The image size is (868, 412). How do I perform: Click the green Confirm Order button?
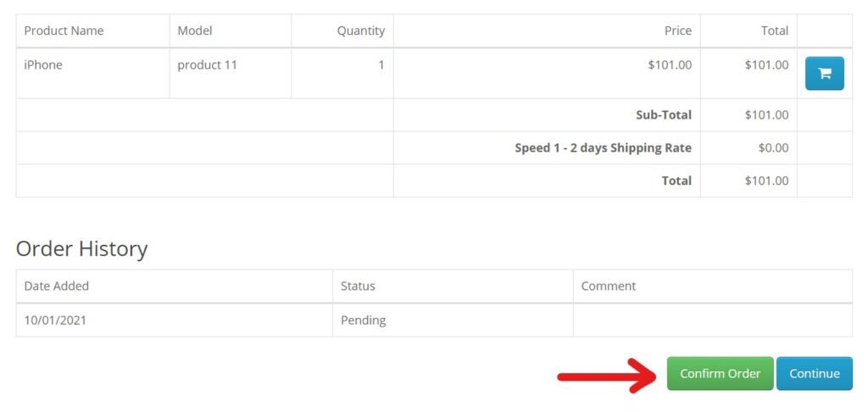pos(720,373)
